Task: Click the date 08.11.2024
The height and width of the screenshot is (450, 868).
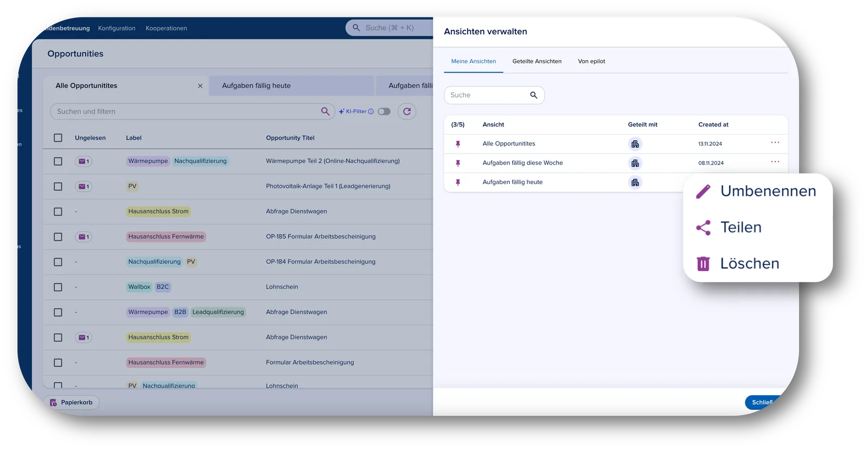Action: coord(711,163)
